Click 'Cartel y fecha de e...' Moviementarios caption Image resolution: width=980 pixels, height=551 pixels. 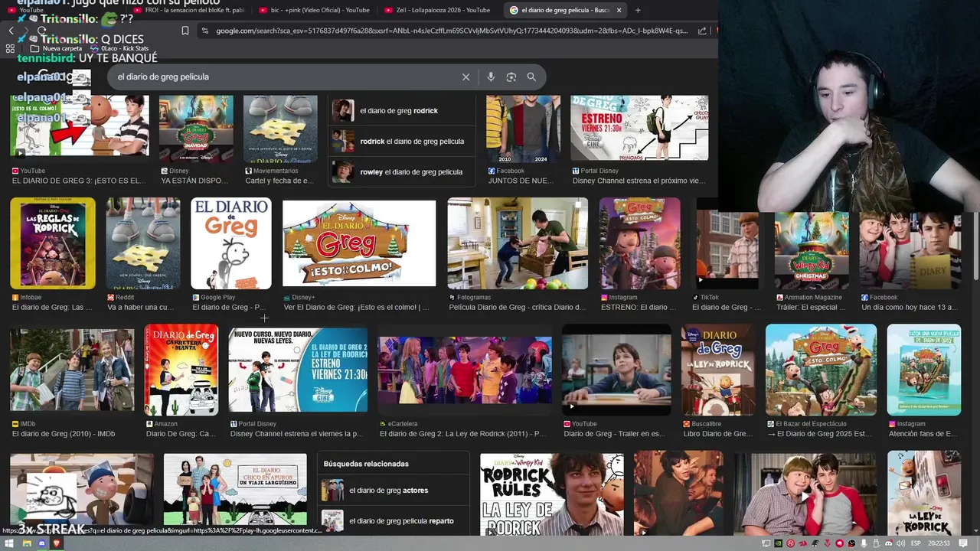279,181
